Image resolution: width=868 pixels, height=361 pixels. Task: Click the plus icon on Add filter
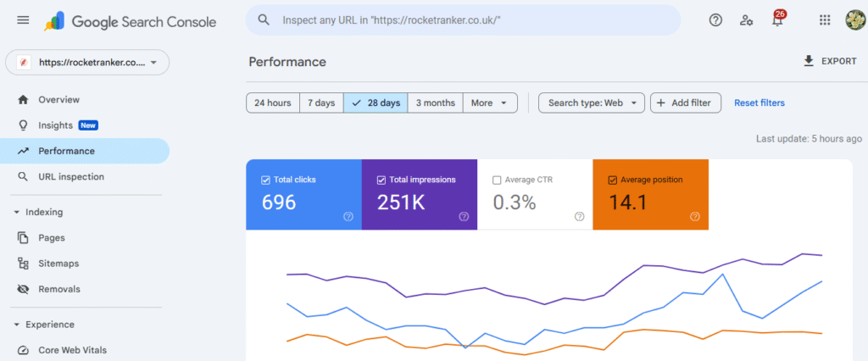point(661,103)
